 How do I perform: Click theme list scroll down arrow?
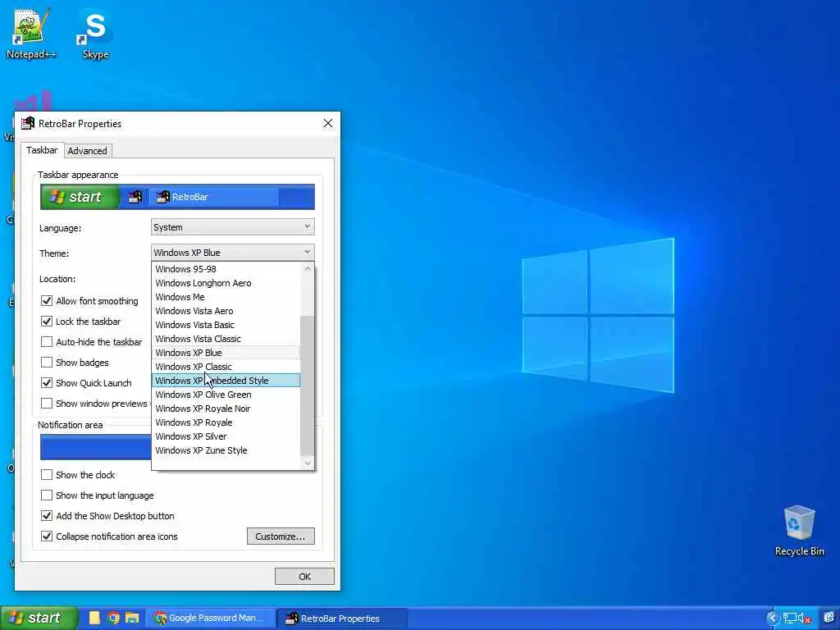[x=307, y=463]
